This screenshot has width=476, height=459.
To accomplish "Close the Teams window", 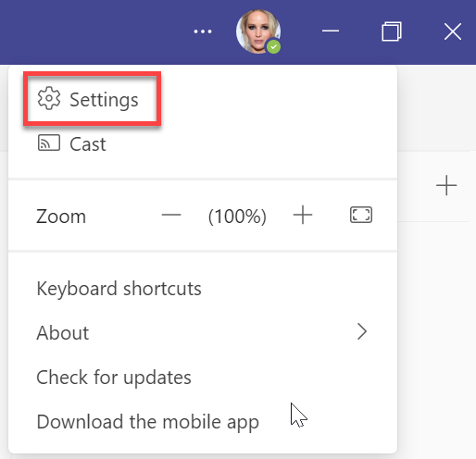I will tap(453, 31).
